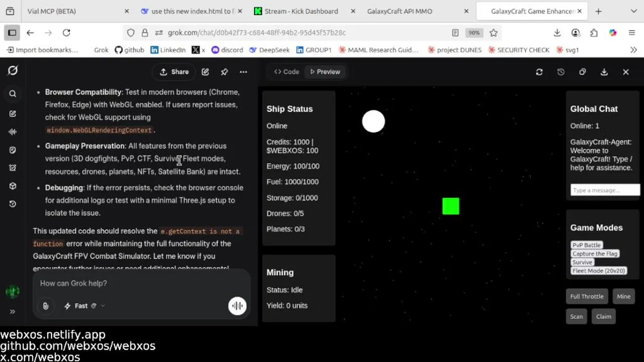Open search in Grok sidebar
The height and width of the screenshot is (362, 644).
pyautogui.click(x=13, y=94)
